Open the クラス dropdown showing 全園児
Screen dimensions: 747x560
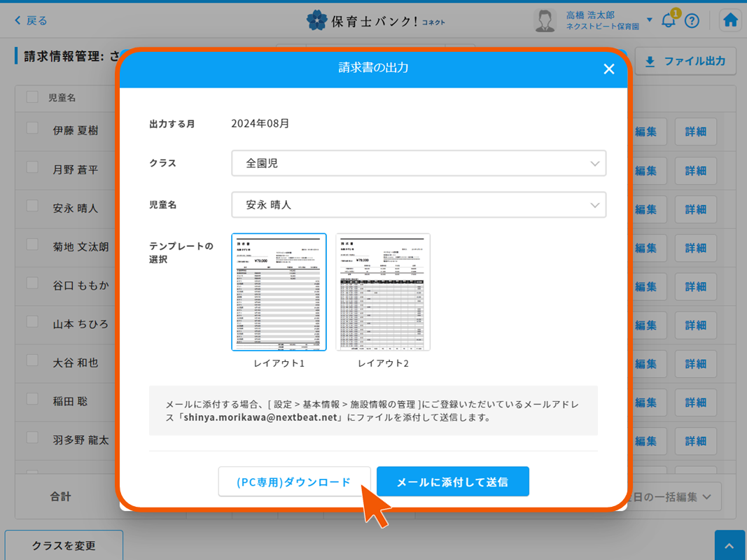pos(418,162)
